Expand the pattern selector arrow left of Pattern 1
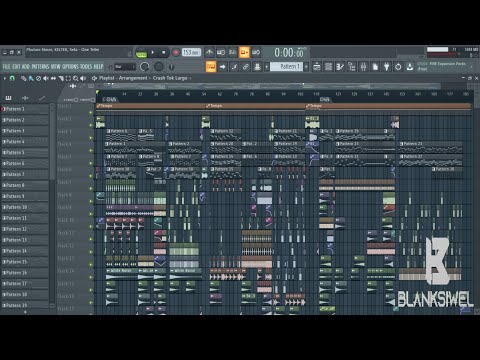This screenshot has width=480, height=360. 267,67
